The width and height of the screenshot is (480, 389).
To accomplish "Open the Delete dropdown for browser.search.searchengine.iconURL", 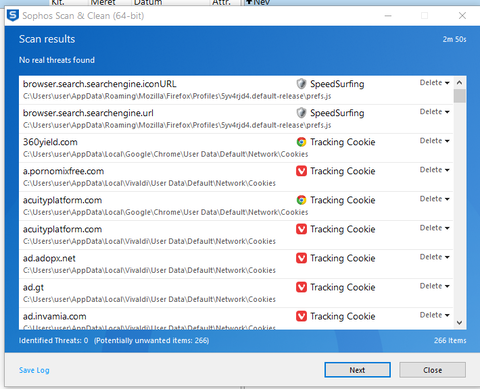I will [435, 83].
